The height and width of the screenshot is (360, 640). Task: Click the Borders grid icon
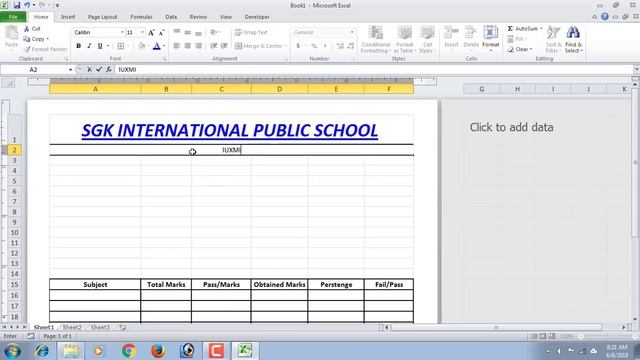tap(120, 46)
